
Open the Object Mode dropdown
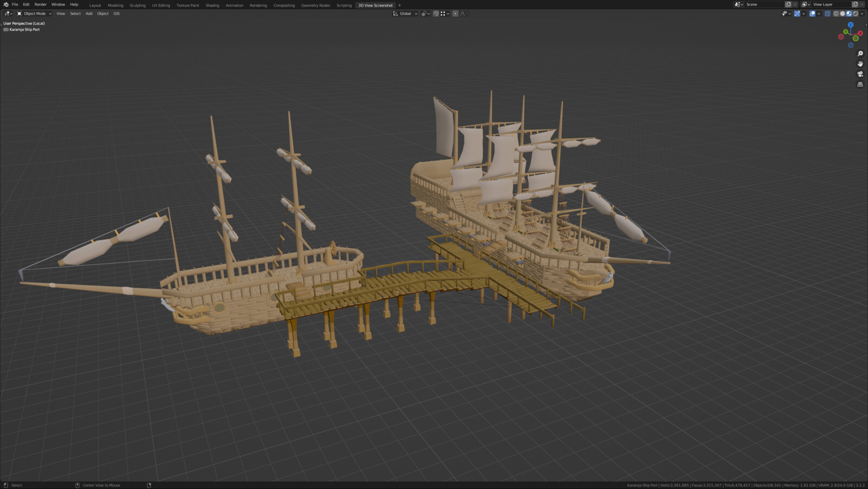coord(34,14)
